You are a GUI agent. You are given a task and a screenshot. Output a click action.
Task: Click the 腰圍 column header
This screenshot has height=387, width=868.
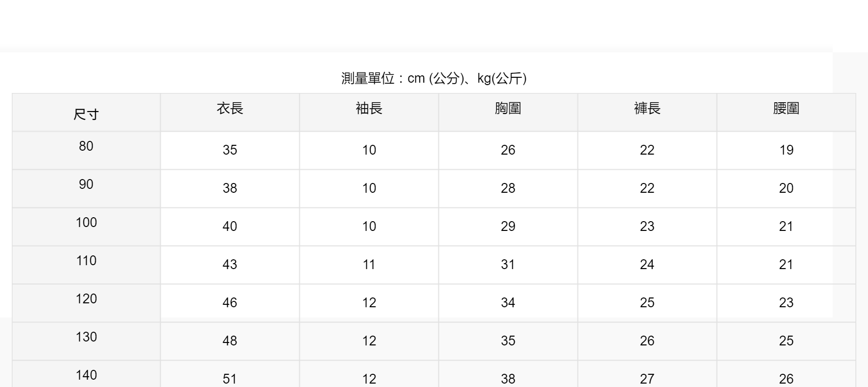click(x=786, y=108)
